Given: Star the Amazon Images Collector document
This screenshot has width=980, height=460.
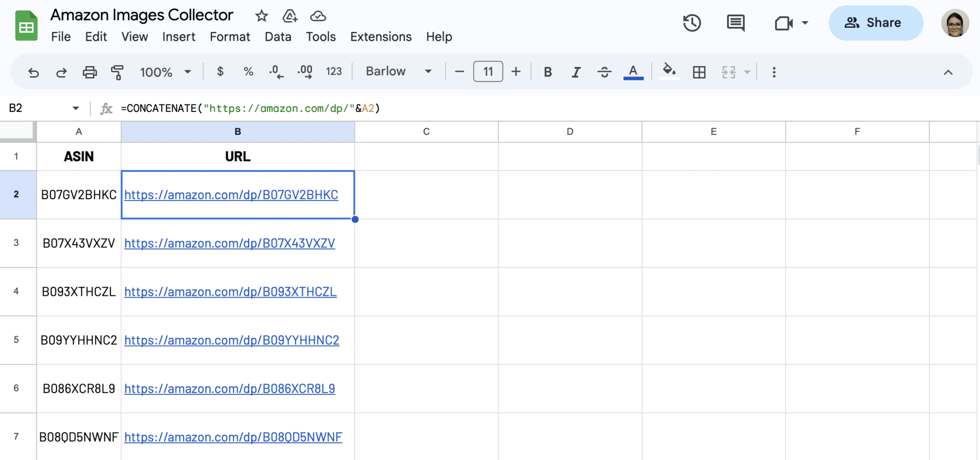Looking at the screenshot, I should point(261,16).
